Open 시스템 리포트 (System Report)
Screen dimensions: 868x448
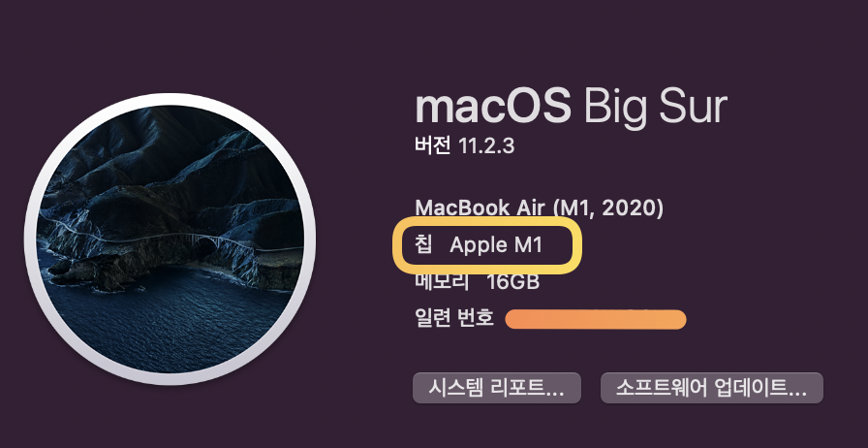(x=497, y=388)
